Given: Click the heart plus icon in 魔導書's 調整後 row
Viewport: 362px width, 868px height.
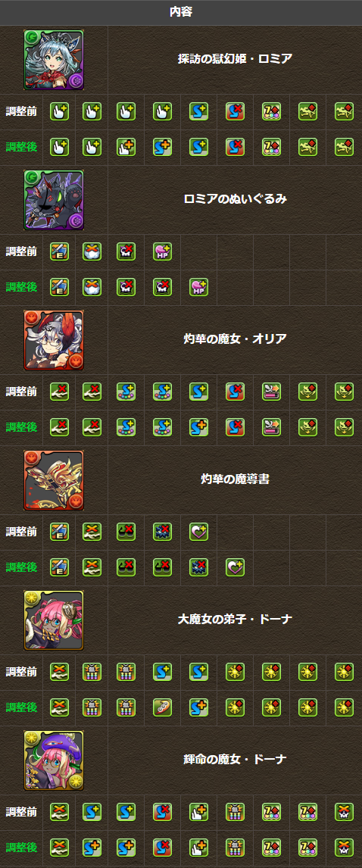Looking at the screenshot, I should (235, 567).
